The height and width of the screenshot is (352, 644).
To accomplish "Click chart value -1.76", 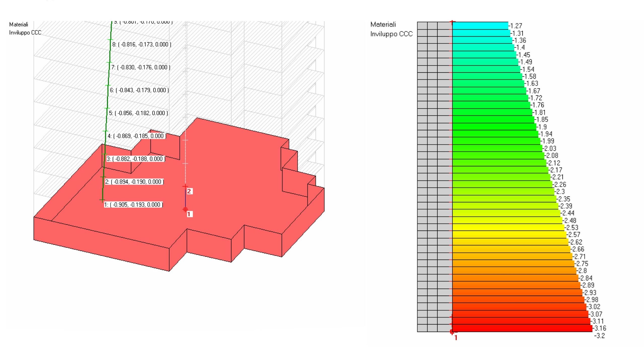I will point(537,105).
